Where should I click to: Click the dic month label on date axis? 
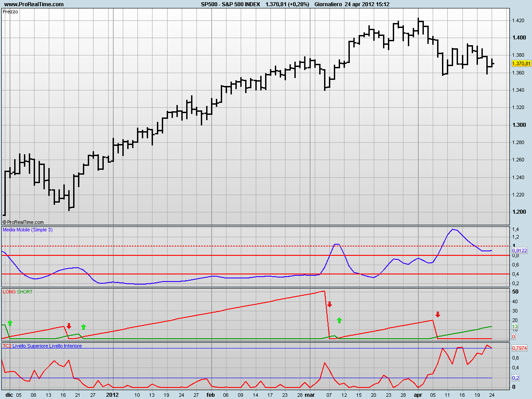tap(8, 394)
